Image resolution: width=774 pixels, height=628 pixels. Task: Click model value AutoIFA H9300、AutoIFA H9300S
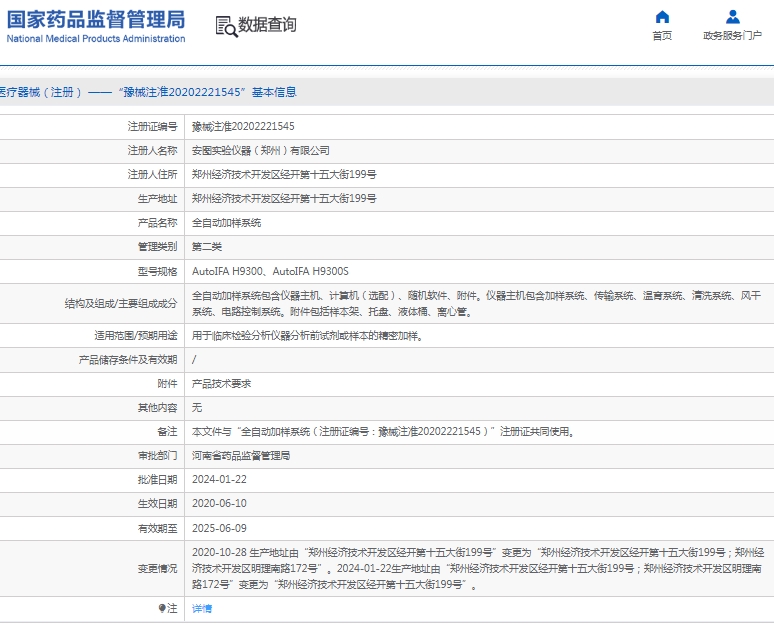click(270, 271)
